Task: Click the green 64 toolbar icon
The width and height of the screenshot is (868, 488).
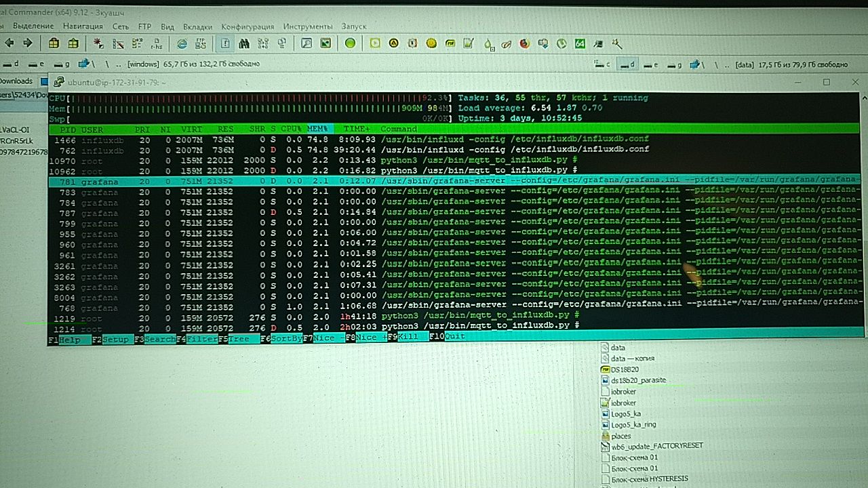Action: coord(580,43)
